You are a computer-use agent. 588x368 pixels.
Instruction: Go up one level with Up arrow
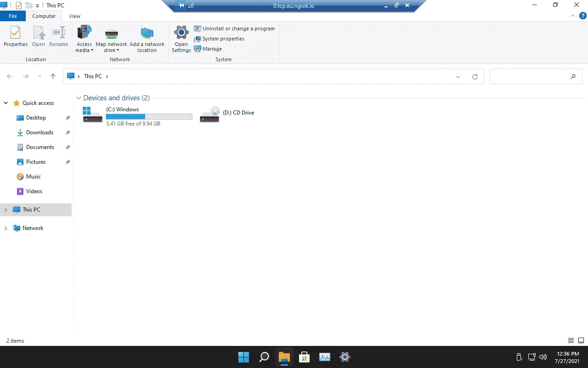point(53,76)
